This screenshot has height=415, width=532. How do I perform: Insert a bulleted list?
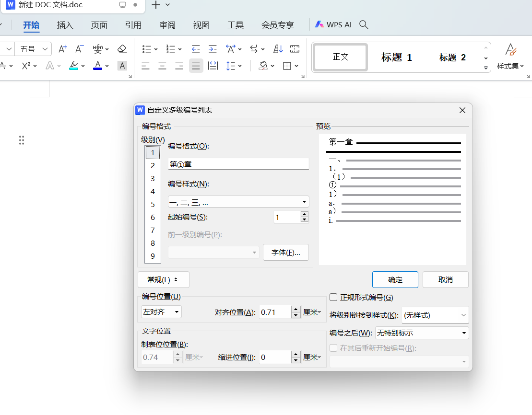click(x=147, y=49)
